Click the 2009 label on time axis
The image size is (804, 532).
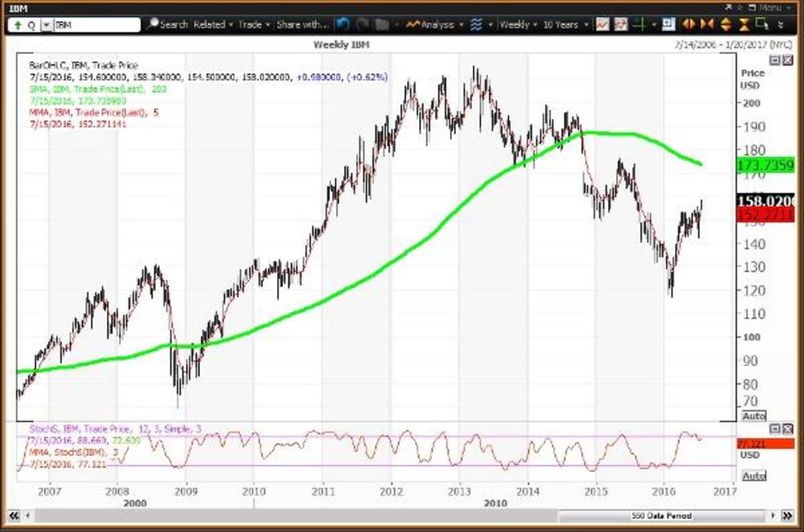186,491
